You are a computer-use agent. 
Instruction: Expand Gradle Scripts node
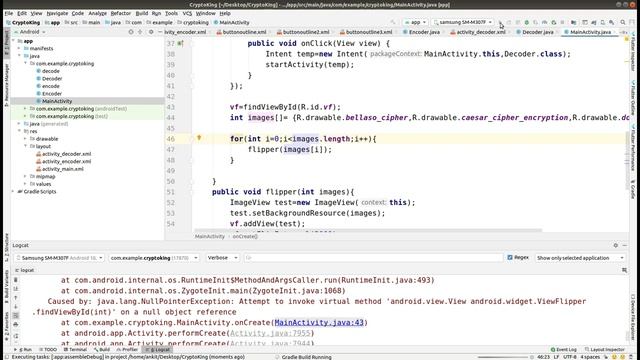13,191
